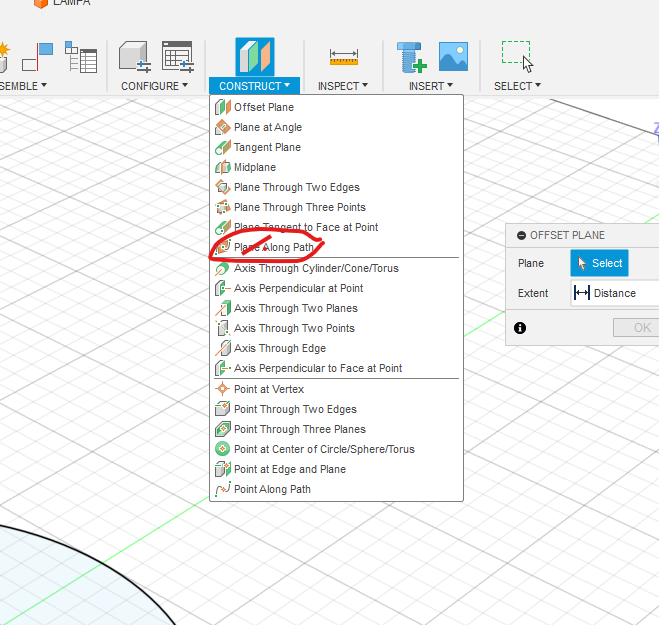Click the Select tool dashed-box icon

(x=517, y=56)
